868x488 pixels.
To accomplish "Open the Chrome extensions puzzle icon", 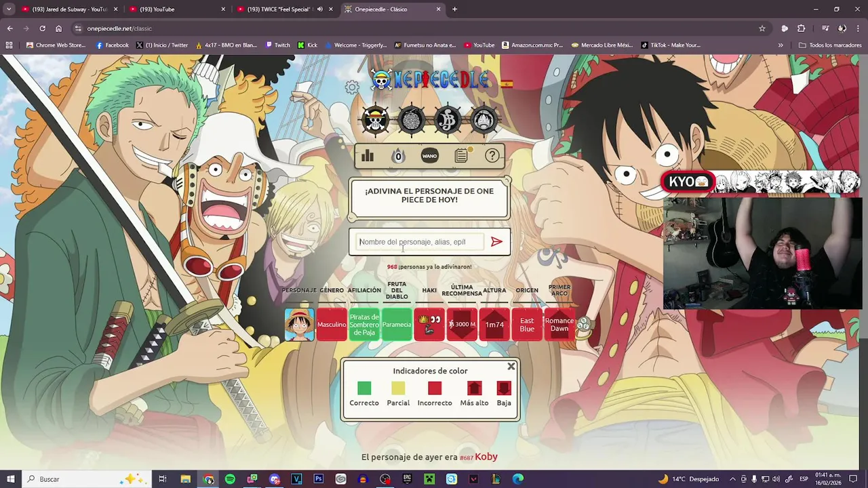I will [801, 28].
